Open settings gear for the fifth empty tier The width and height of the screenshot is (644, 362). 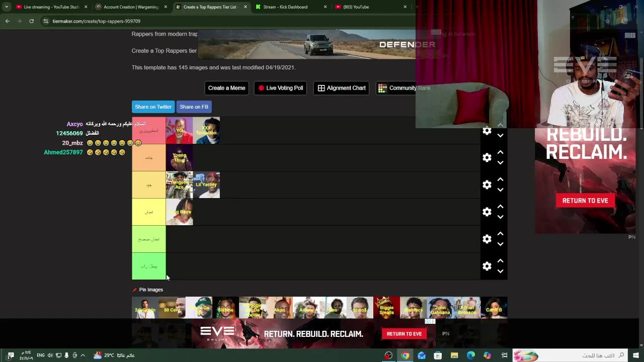click(x=487, y=239)
